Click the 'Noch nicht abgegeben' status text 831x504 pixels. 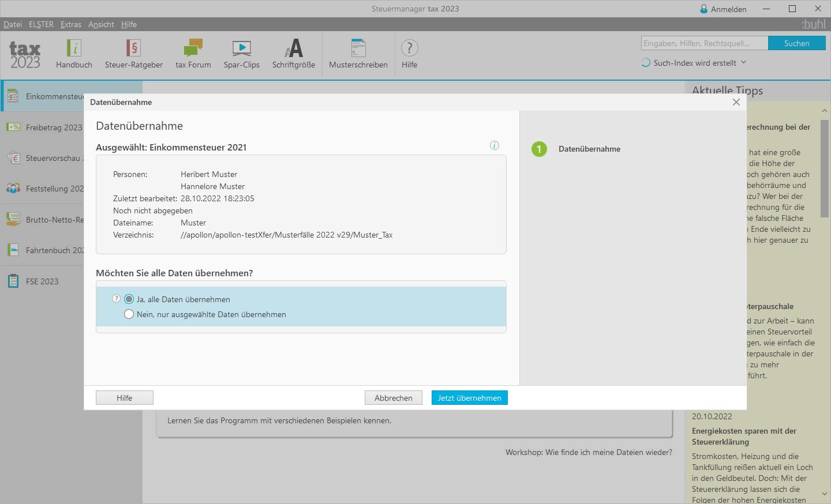pos(153,210)
